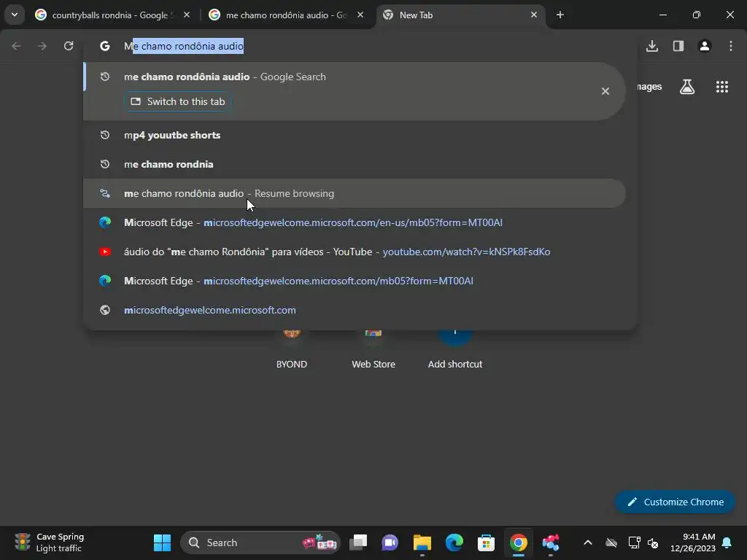Image resolution: width=747 pixels, height=560 pixels.
Task: Go back with the back arrow
Action: click(16, 46)
